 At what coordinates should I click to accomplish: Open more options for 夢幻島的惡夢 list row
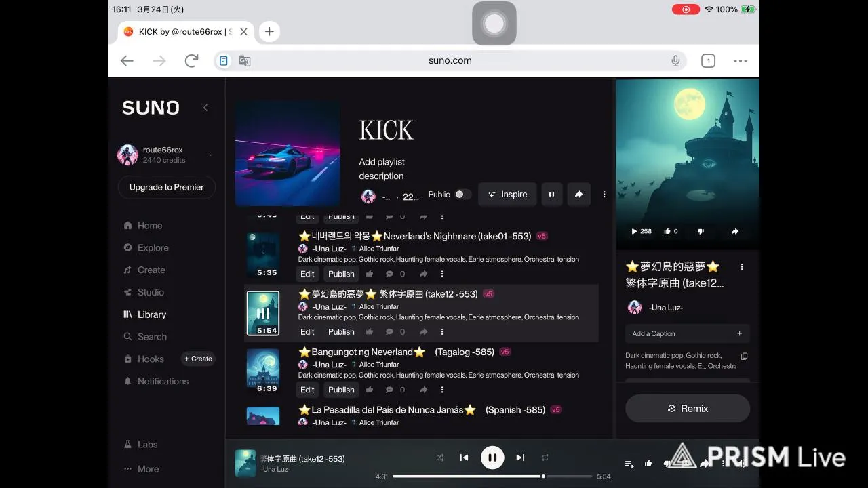442,332
